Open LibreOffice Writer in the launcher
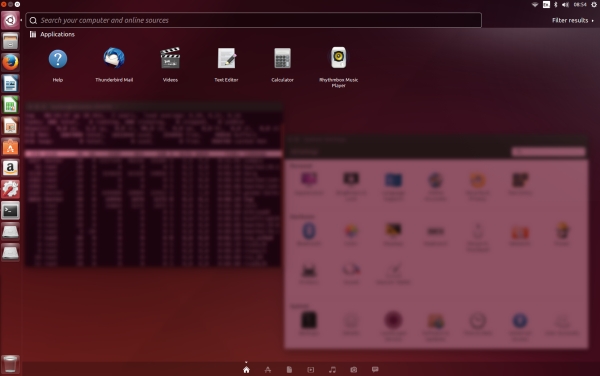Image resolution: width=600 pixels, height=376 pixels. pos(10,83)
